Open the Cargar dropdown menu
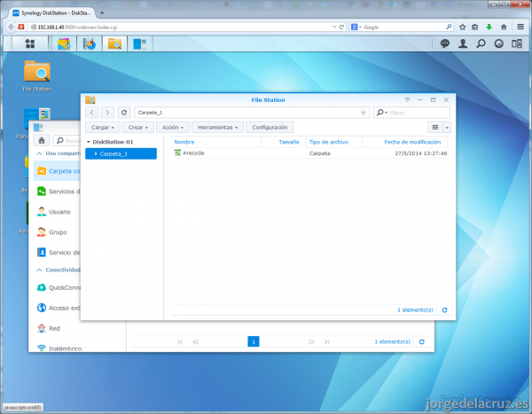Image resolution: width=532 pixels, height=414 pixels. [103, 128]
